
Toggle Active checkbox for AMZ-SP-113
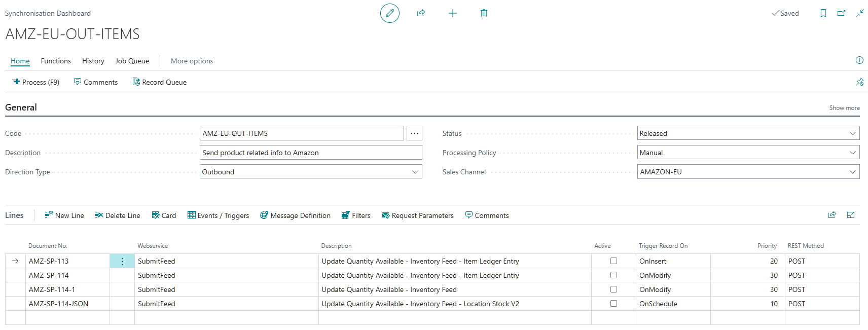click(613, 261)
